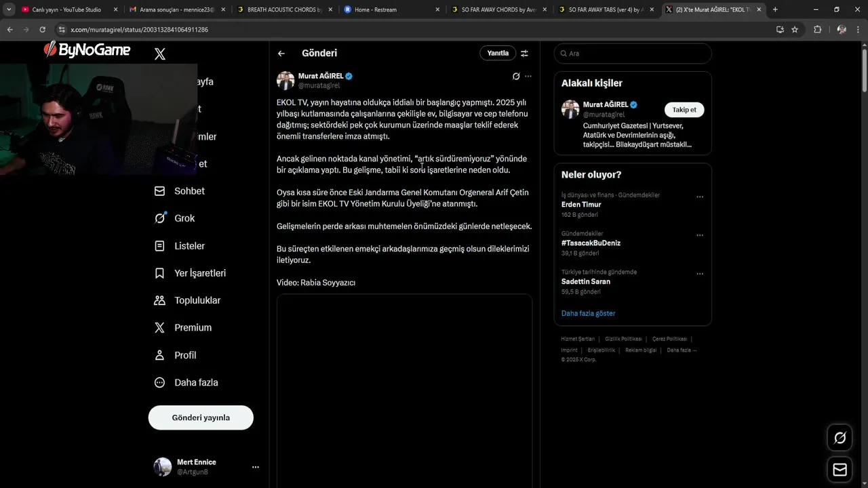Open more options for Sadettin Saran trend

pos(700,274)
